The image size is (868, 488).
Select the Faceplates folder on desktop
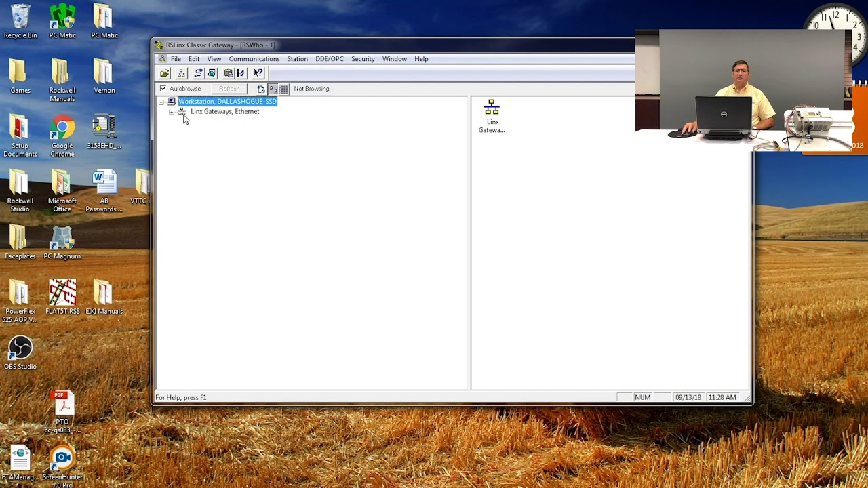coord(20,243)
